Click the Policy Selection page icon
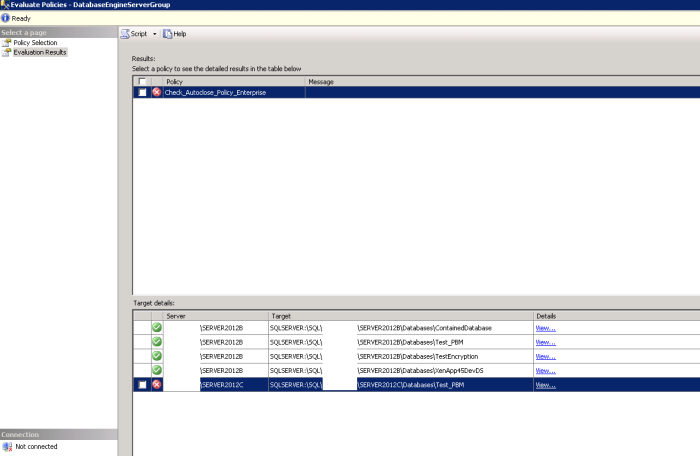Screen dimensions: 700x456 (x=7, y=43)
